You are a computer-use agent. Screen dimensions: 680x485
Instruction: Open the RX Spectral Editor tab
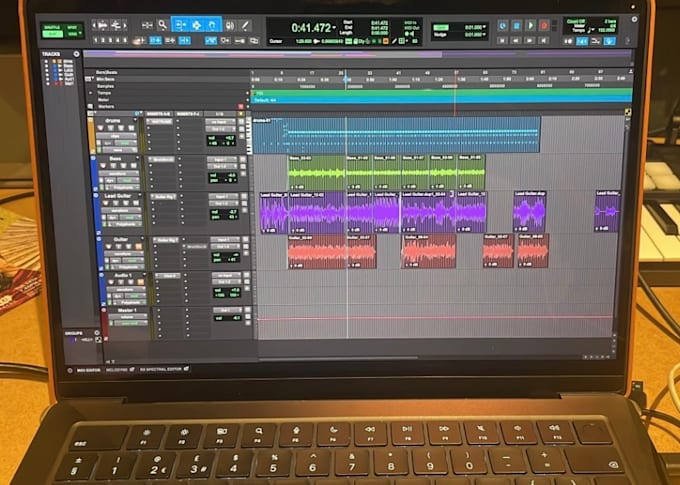coord(160,370)
